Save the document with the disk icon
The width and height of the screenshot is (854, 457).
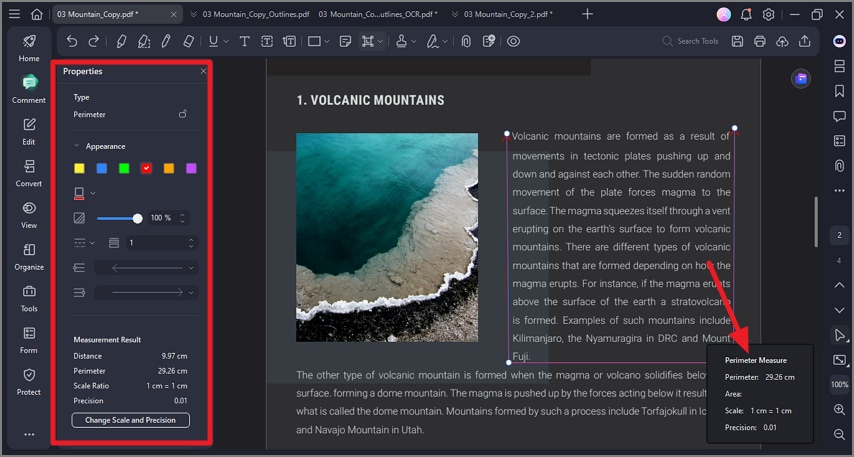[737, 41]
